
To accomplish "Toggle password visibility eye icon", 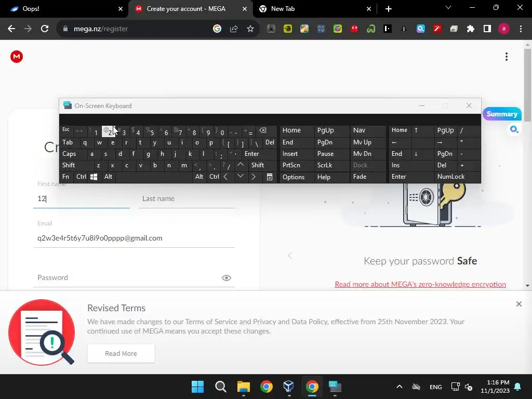I will click(227, 278).
